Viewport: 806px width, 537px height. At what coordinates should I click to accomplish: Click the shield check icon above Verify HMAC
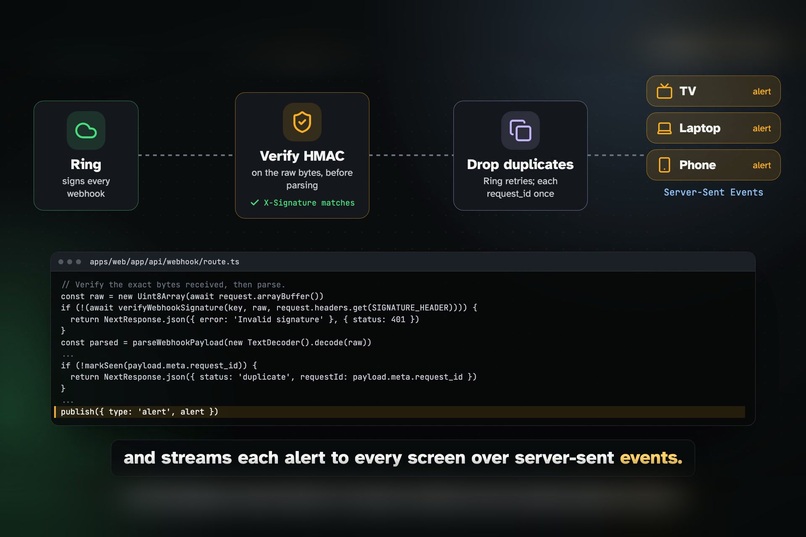point(302,122)
